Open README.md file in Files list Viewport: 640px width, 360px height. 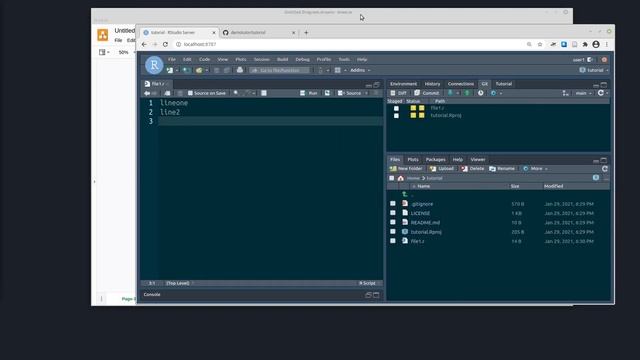tap(425, 222)
